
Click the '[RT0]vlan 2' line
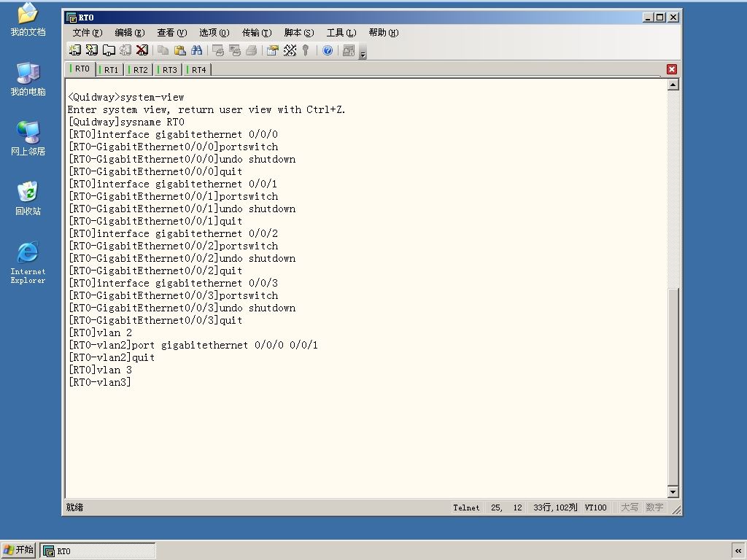coord(100,332)
